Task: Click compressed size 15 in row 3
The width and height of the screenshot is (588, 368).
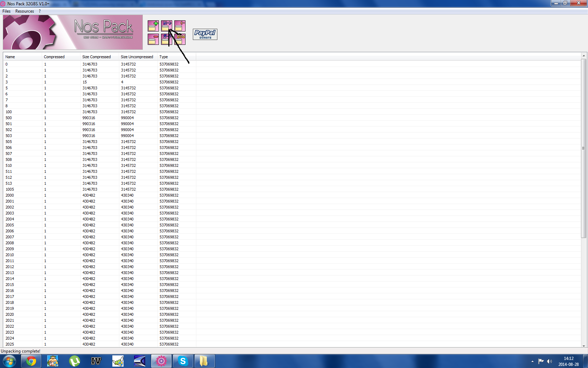Action: [85, 82]
